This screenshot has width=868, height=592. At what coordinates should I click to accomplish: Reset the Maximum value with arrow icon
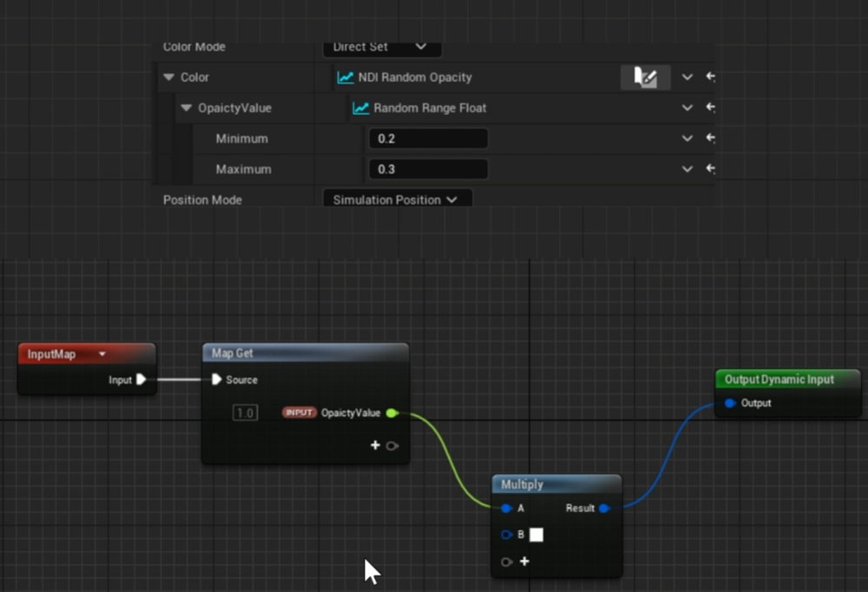coord(711,168)
